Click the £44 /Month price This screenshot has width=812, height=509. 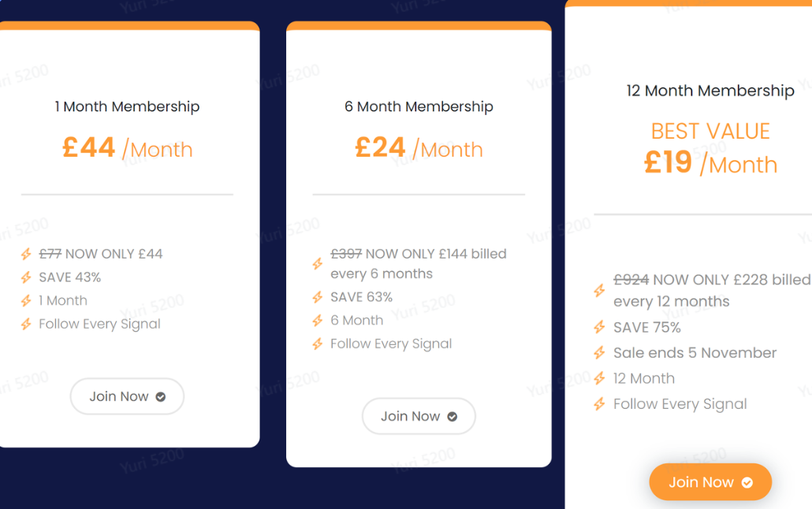(127, 148)
